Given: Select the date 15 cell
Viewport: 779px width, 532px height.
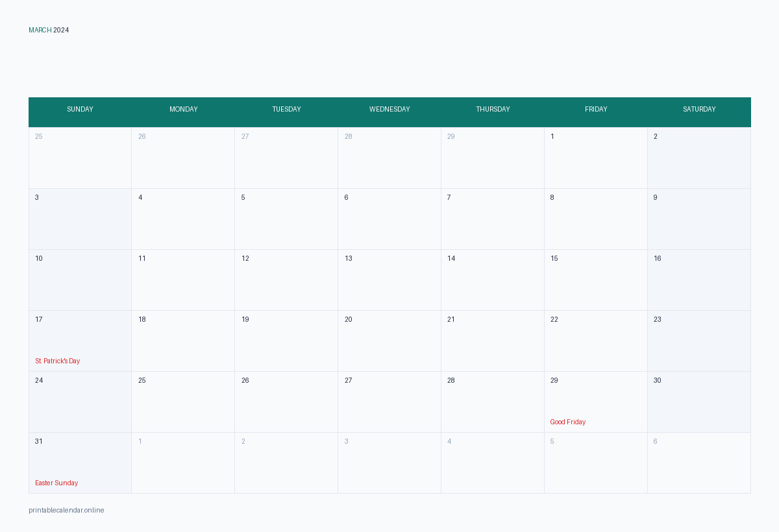Looking at the screenshot, I should 596,280.
